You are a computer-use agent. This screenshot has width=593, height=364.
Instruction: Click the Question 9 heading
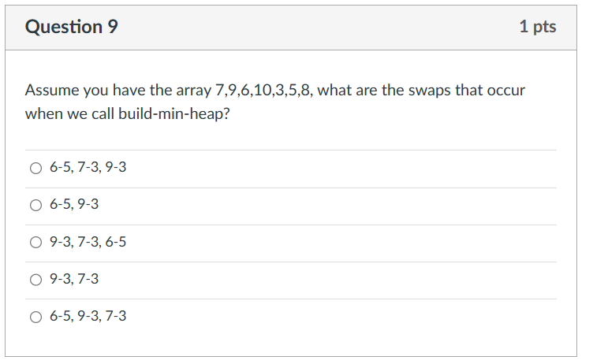(72, 27)
